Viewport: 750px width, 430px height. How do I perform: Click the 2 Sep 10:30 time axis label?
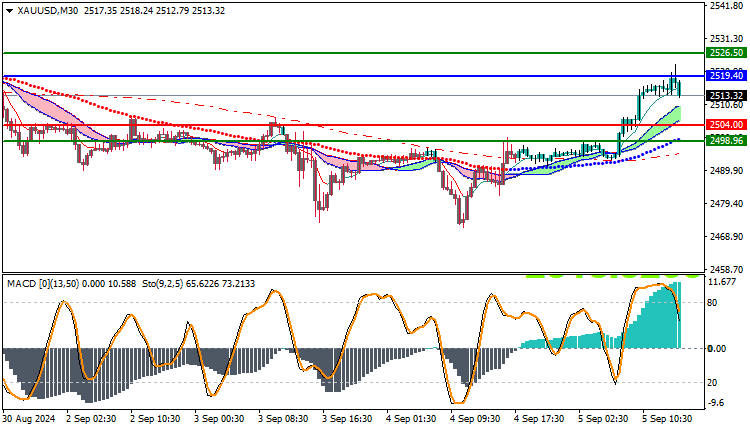point(155,419)
